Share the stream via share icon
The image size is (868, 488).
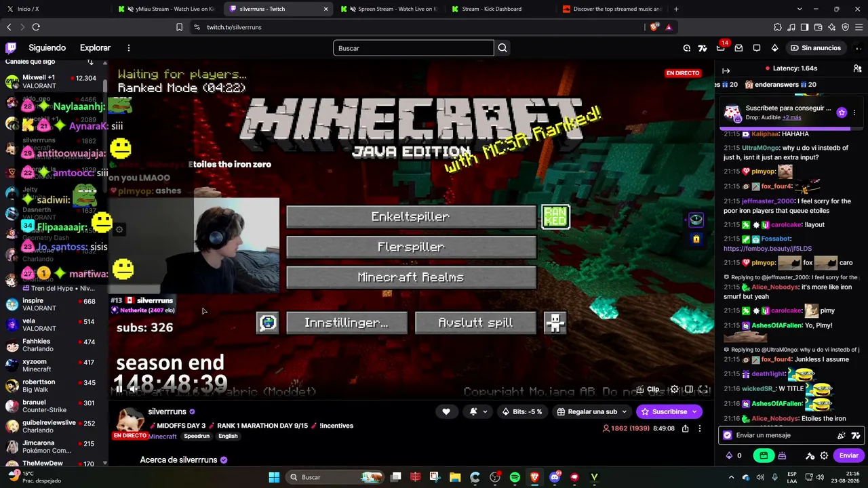tap(686, 428)
